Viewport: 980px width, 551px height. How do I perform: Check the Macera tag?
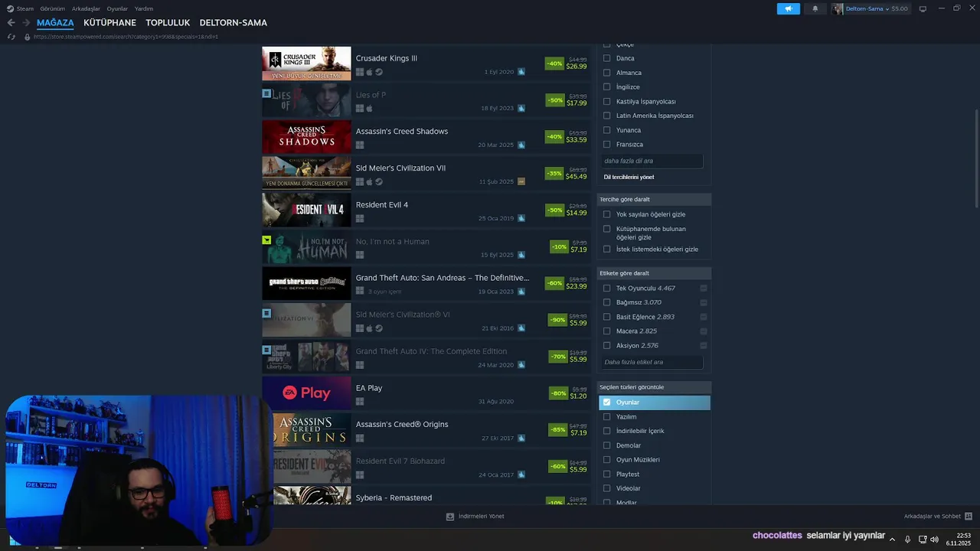[607, 331]
